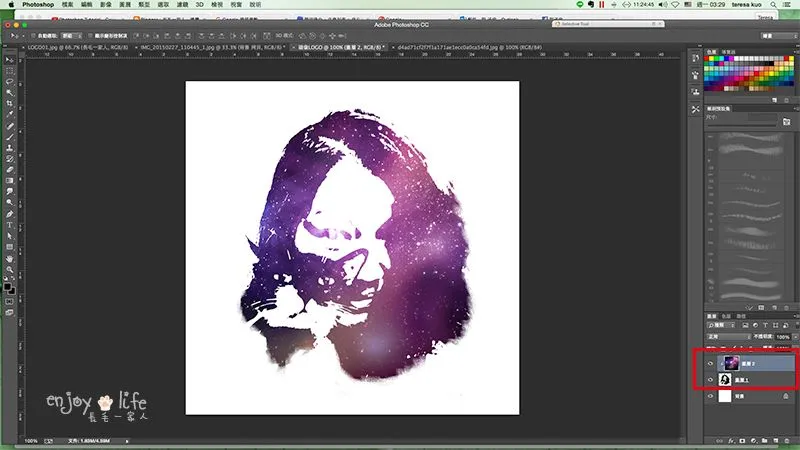This screenshot has height=450, width=800.
Task: Create a new adjustment layer
Action: (x=753, y=440)
